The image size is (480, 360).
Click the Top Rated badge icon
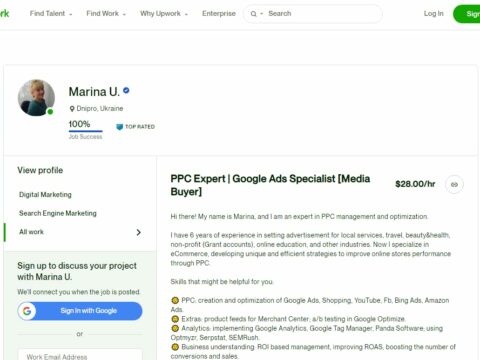[x=119, y=127]
